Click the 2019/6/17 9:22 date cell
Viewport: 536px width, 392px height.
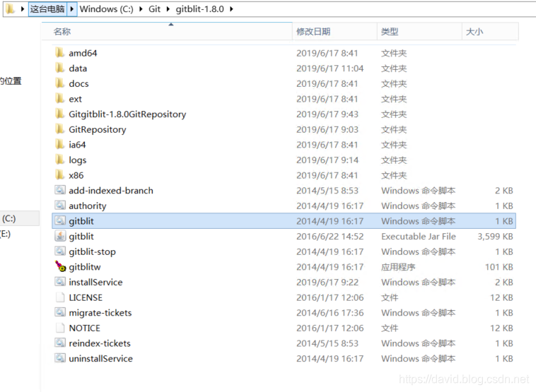coord(327,283)
